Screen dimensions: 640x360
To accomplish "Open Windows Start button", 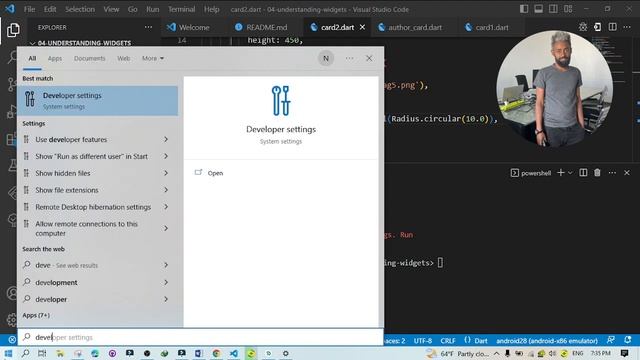I will click(x=8, y=353).
